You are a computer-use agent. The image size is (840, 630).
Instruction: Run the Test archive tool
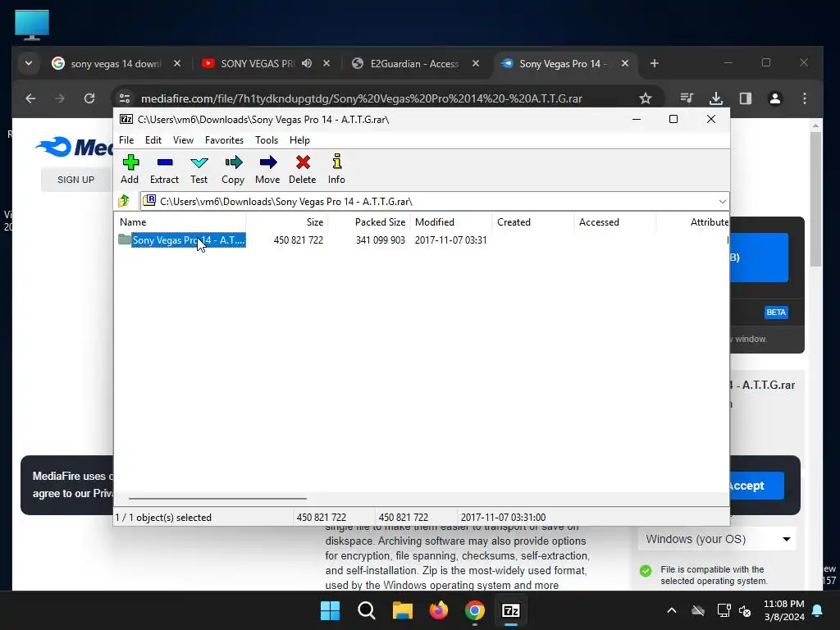[x=199, y=169]
